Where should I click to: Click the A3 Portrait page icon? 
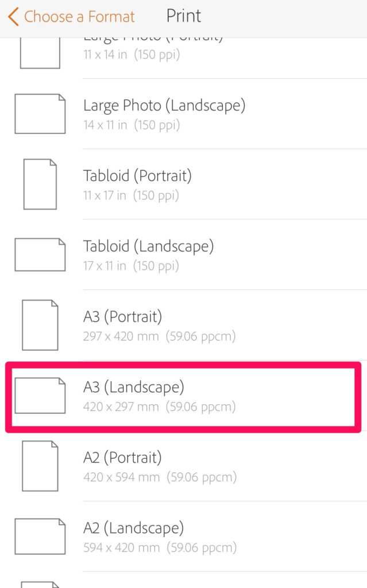[40, 325]
